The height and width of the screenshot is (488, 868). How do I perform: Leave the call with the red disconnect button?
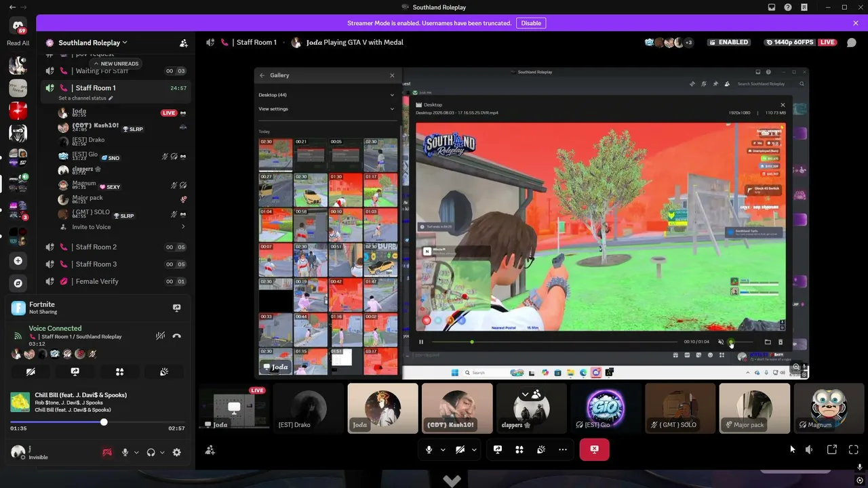(x=594, y=449)
